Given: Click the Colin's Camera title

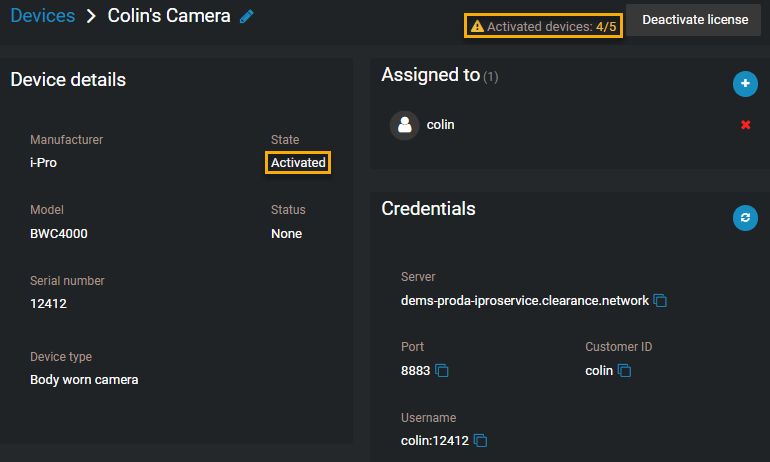Looking at the screenshot, I should click(169, 16).
